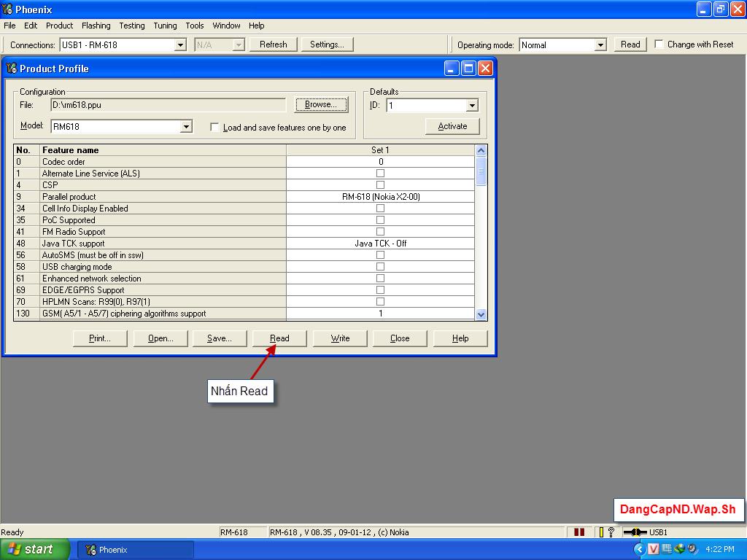Screen dimensions: 747x560
Task: Toggle USB charging mode checkbox
Action: [380, 267]
